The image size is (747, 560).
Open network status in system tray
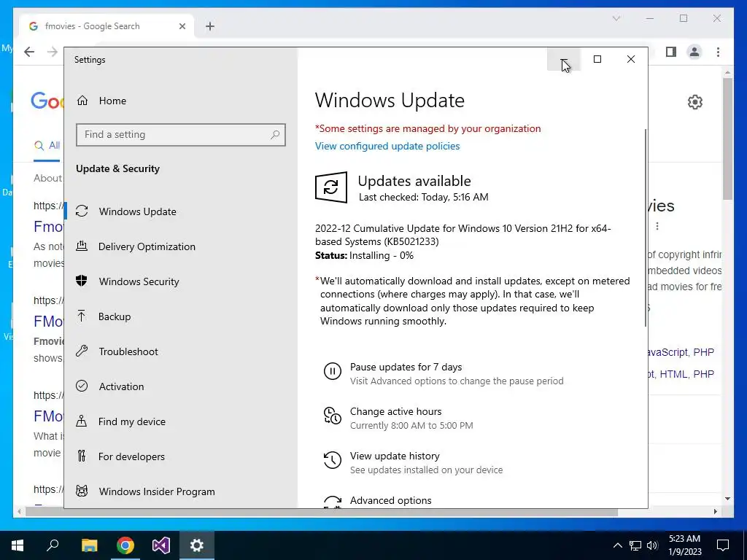click(x=635, y=545)
